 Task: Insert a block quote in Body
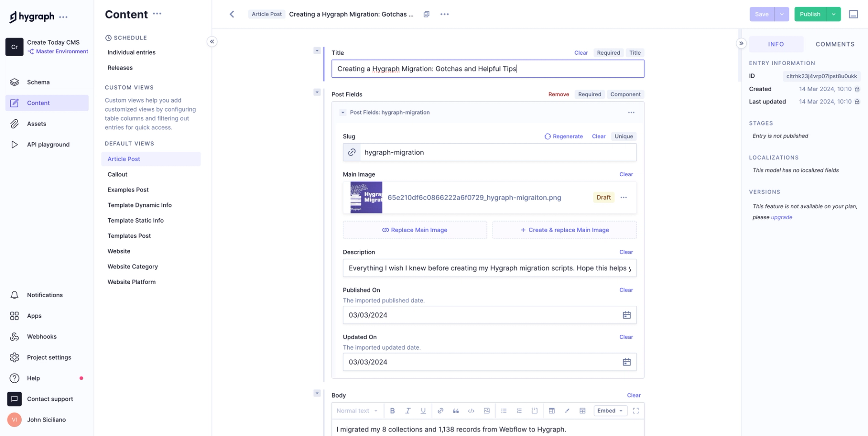(456, 411)
